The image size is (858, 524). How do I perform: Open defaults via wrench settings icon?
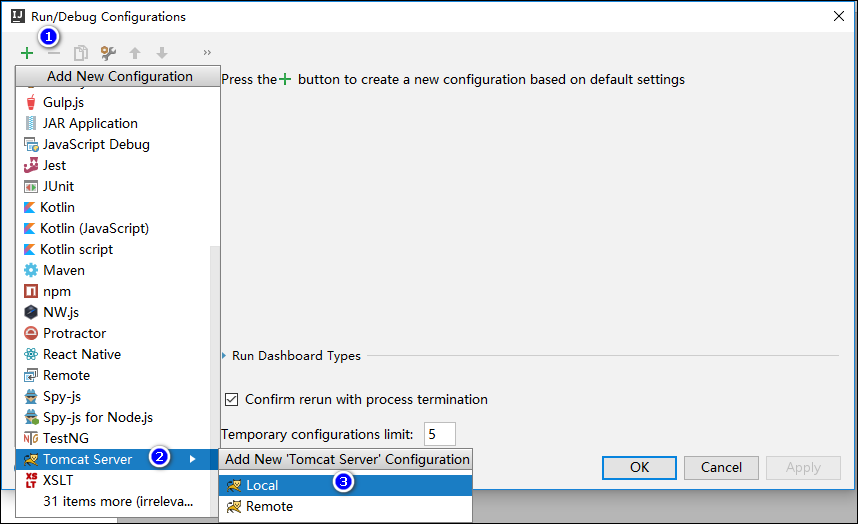click(x=108, y=53)
